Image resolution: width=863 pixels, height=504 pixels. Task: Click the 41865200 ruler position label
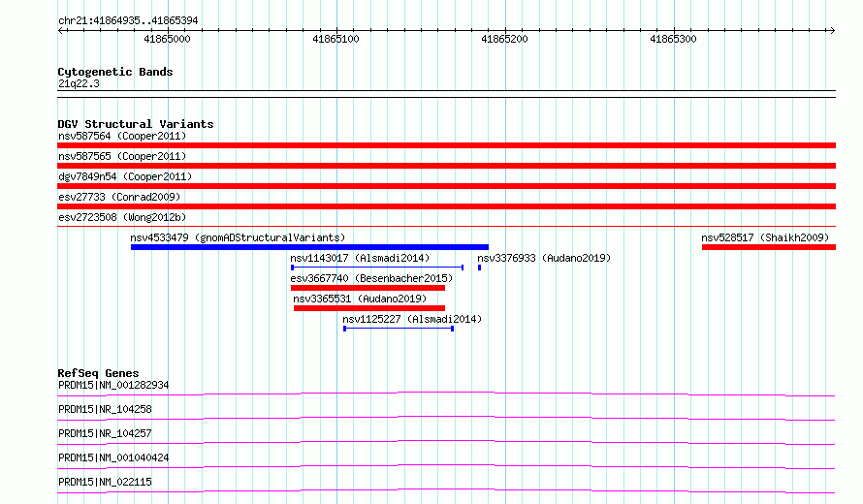tap(504, 39)
